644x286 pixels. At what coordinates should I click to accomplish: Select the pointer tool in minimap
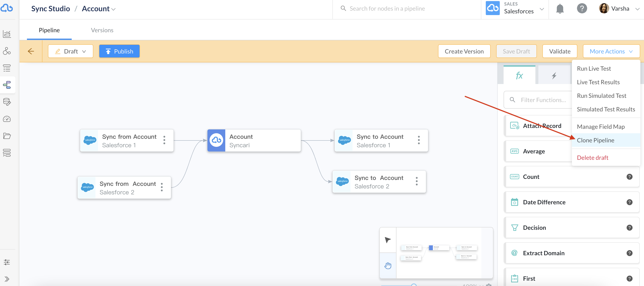(388, 240)
